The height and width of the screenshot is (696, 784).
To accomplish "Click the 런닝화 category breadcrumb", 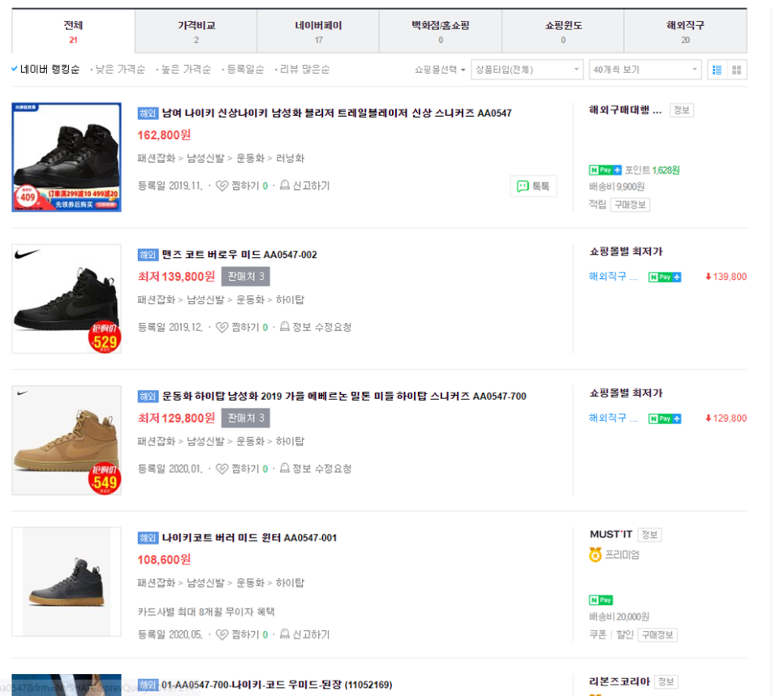I will pyautogui.click(x=290, y=158).
